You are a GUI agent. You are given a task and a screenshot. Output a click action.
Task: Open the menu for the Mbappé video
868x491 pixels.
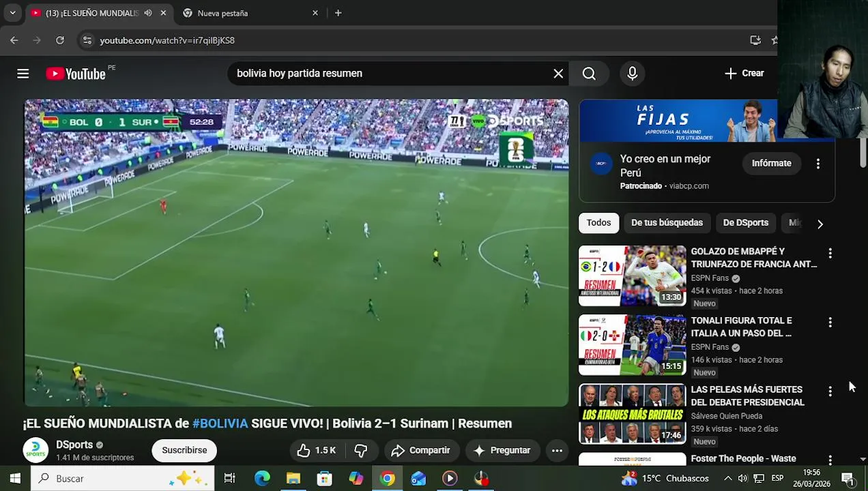point(830,253)
